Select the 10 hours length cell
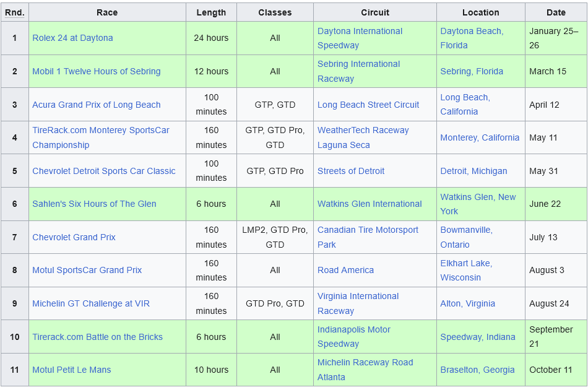Image resolution: width=588 pixels, height=387 pixels. point(211,370)
